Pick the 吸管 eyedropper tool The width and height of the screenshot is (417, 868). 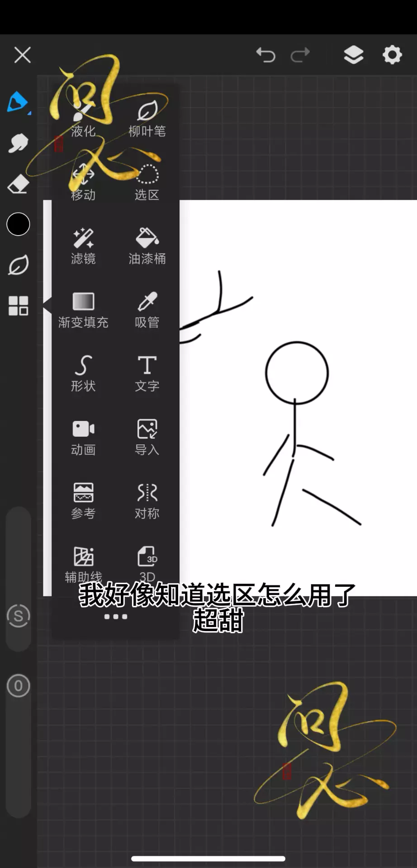tap(147, 310)
